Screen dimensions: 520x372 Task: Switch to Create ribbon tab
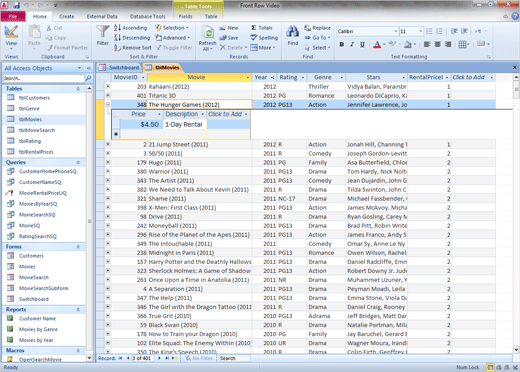pos(67,16)
